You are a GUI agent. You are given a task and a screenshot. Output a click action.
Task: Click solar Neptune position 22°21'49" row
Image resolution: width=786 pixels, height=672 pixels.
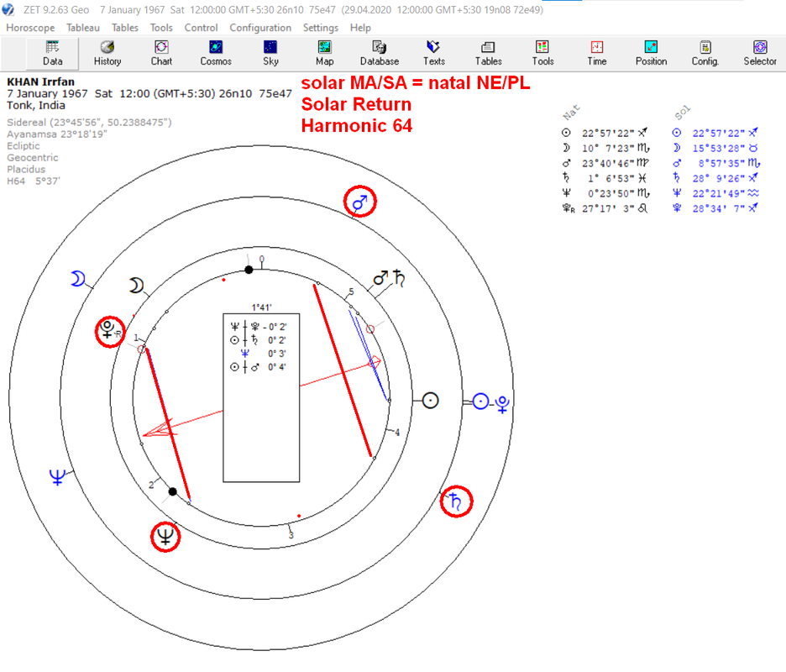click(x=715, y=193)
